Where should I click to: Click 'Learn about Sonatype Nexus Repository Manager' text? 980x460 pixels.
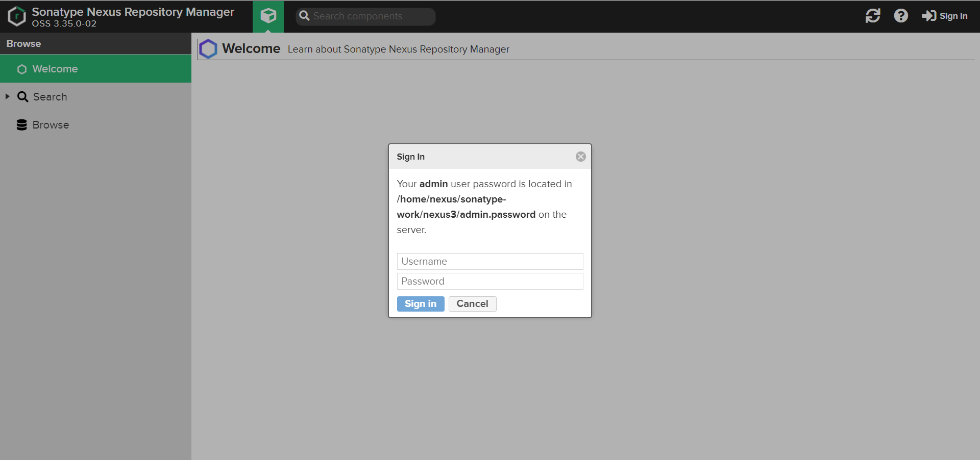tap(399, 49)
